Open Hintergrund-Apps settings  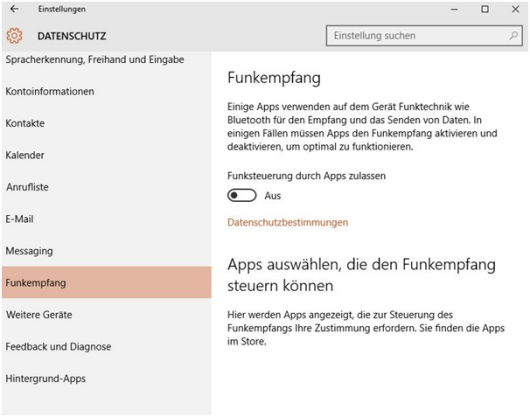[x=106, y=378]
